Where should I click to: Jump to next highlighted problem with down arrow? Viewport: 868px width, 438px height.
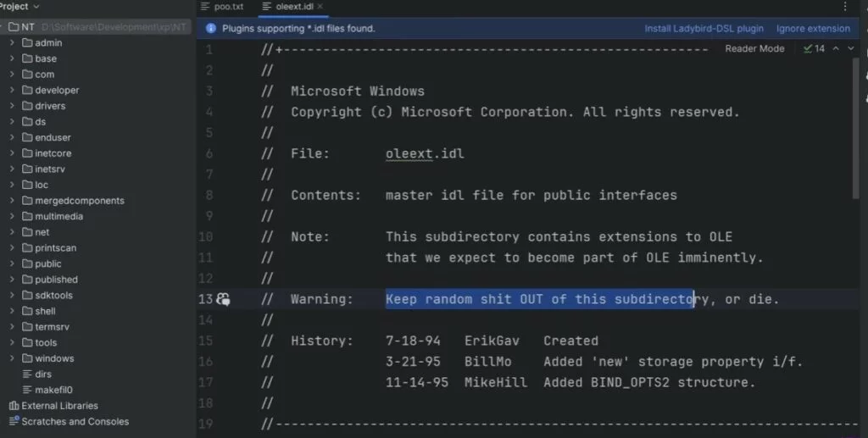pos(850,49)
